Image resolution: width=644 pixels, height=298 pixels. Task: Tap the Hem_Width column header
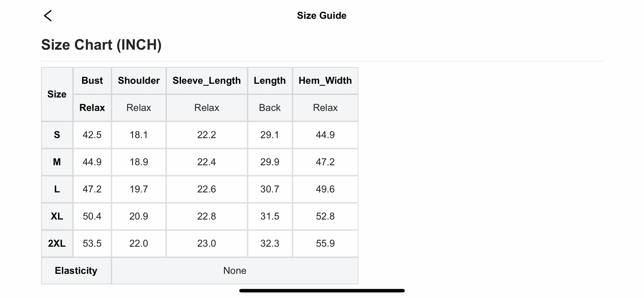325,81
